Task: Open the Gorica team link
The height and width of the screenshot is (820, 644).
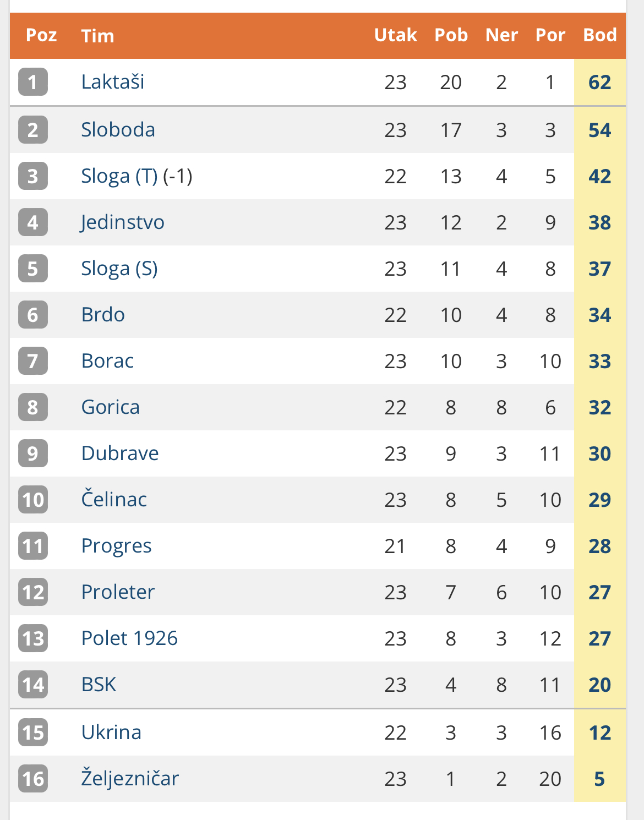Action: 111,407
